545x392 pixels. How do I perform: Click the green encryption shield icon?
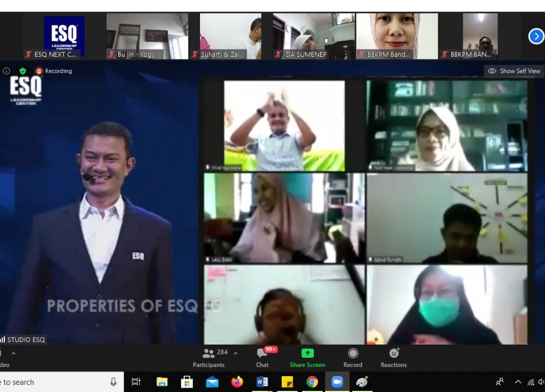point(22,71)
